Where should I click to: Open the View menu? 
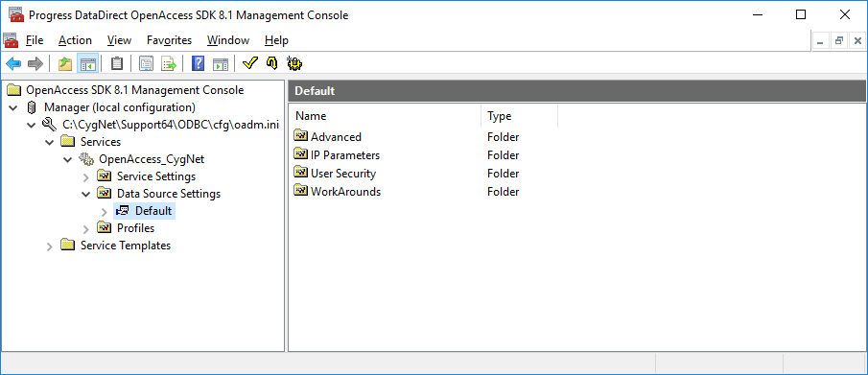pos(119,40)
